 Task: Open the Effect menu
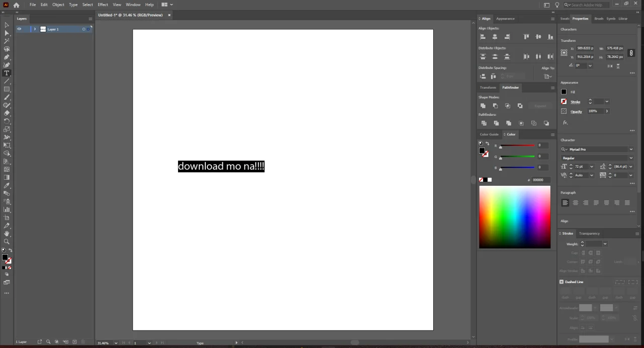pyautogui.click(x=103, y=5)
